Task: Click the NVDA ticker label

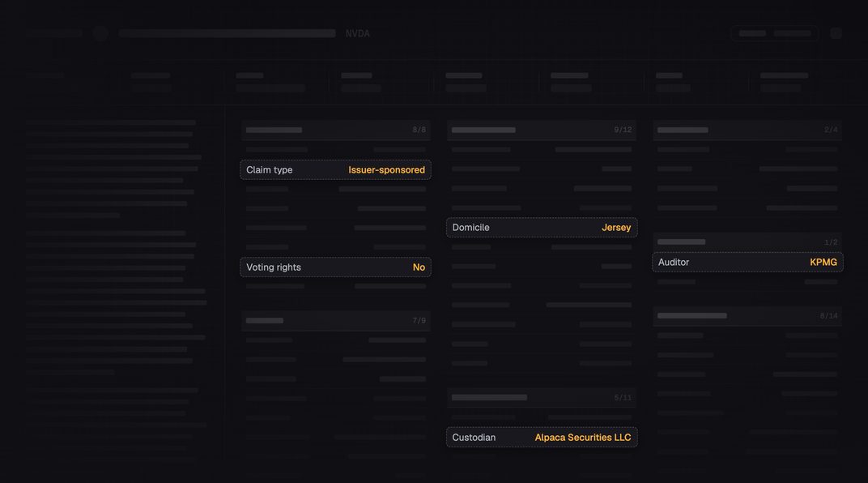Action: click(x=358, y=34)
